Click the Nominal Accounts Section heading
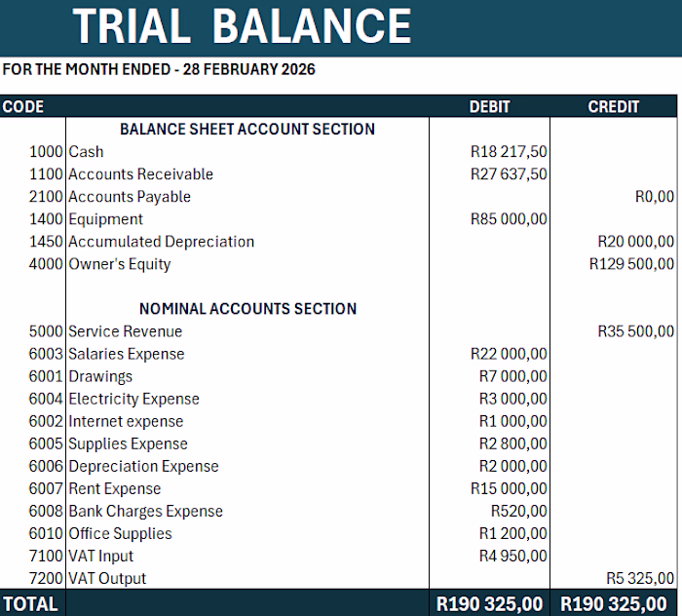The width and height of the screenshot is (682, 616). (x=247, y=309)
